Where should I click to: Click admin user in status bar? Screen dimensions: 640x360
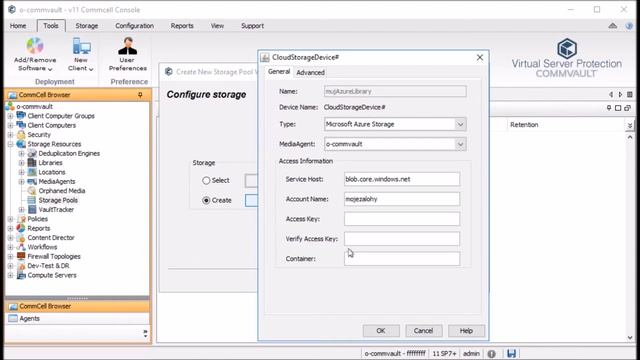[x=471, y=353]
